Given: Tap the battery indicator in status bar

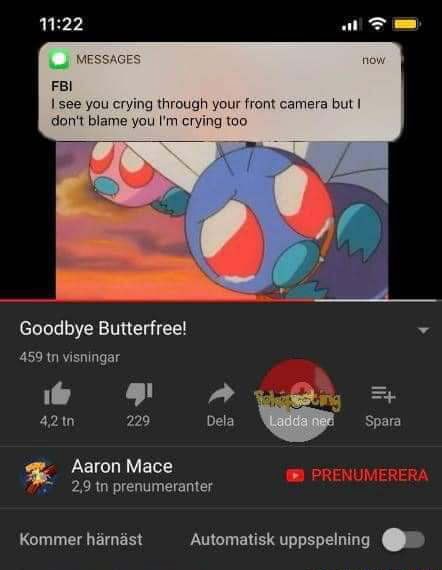Looking at the screenshot, I should point(406,24).
